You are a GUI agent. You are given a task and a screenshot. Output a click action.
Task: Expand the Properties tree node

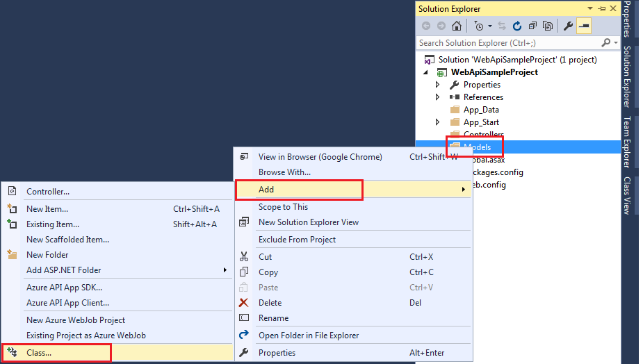pyautogui.click(x=437, y=85)
